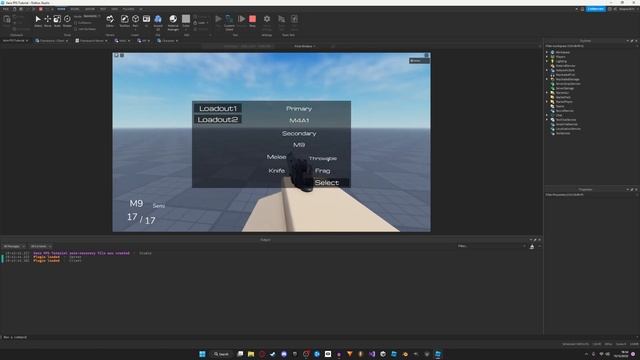Image resolution: width=640 pixels, height=360 pixels.
Task: Stop the playtest with red Stop button
Action: tap(252, 21)
